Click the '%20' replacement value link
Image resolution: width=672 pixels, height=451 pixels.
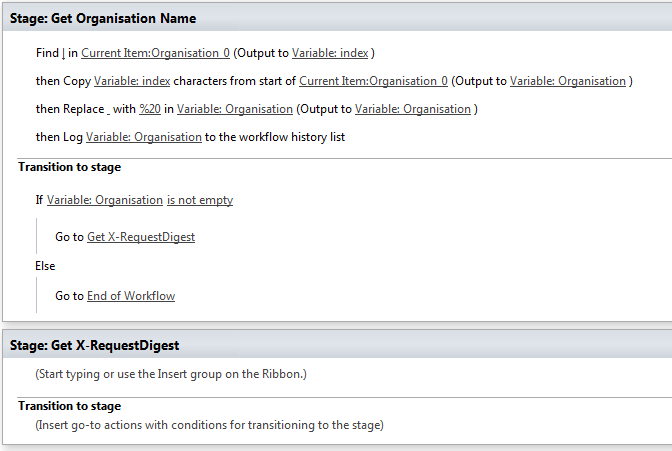150,109
